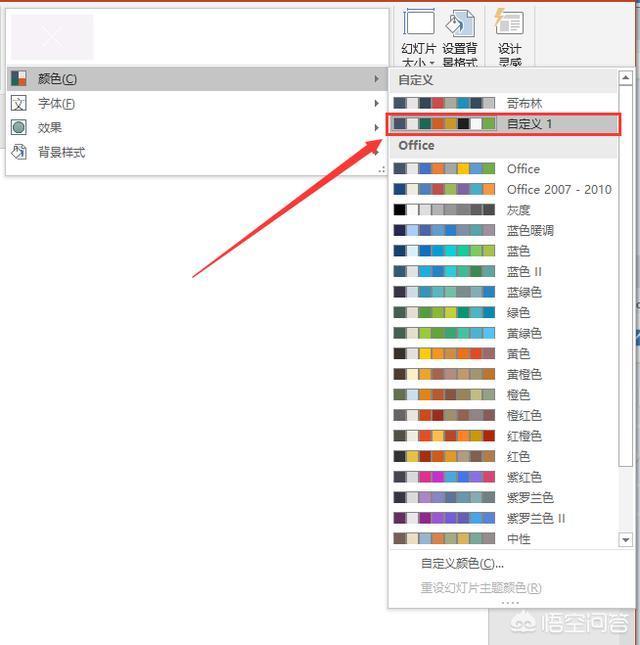Pick the 橙红色 color palette
The width and height of the screenshot is (640, 645).
[503, 415]
